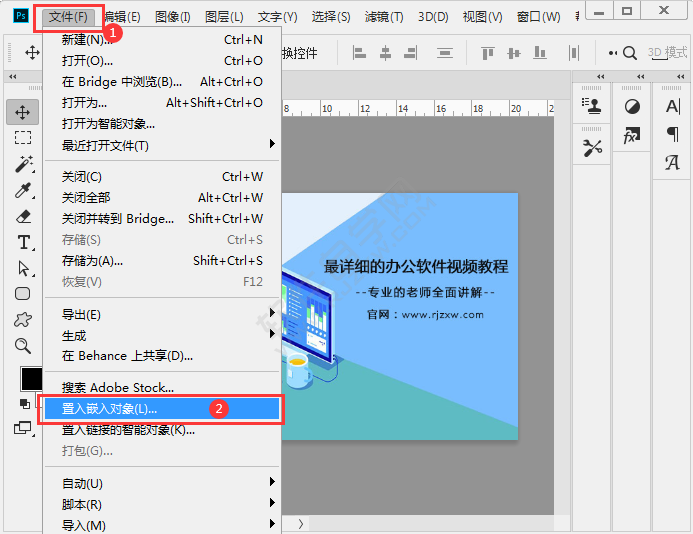
Task: Select the Move tool in toolbar
Action: coord(22,111)
